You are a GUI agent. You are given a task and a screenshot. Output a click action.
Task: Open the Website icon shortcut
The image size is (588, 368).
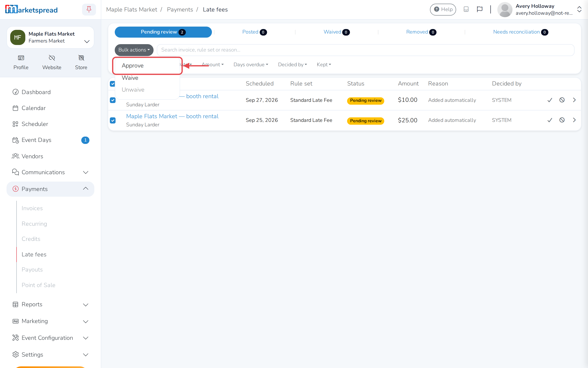coord(52,62)
